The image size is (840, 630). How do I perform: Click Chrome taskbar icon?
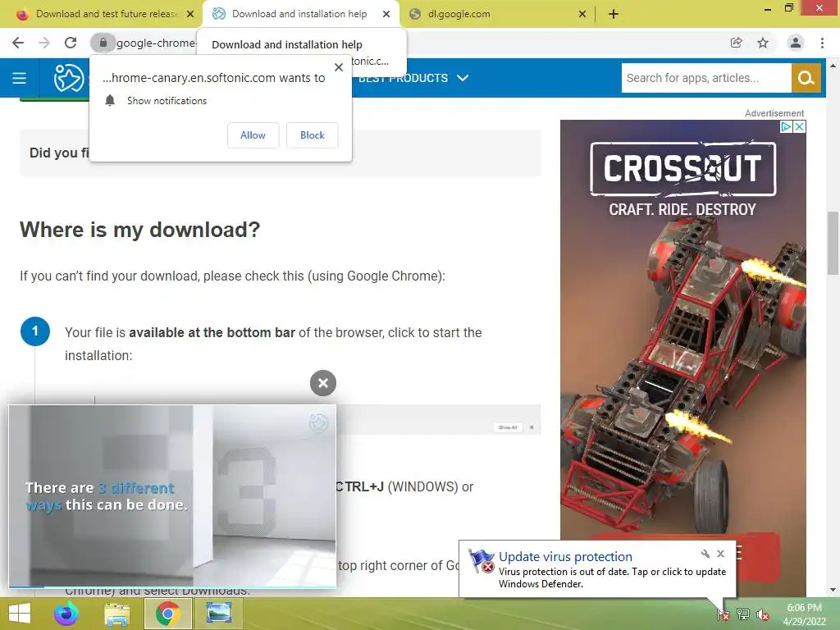167,614
